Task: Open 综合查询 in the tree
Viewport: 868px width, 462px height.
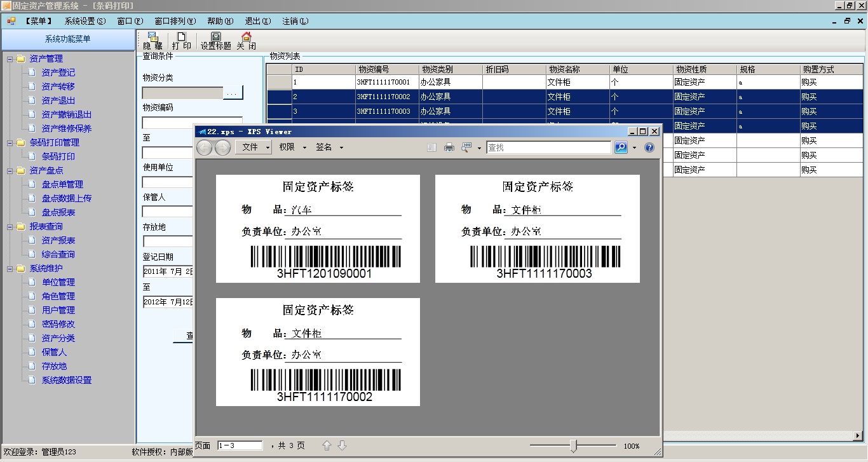Action: tap(58, 254)
